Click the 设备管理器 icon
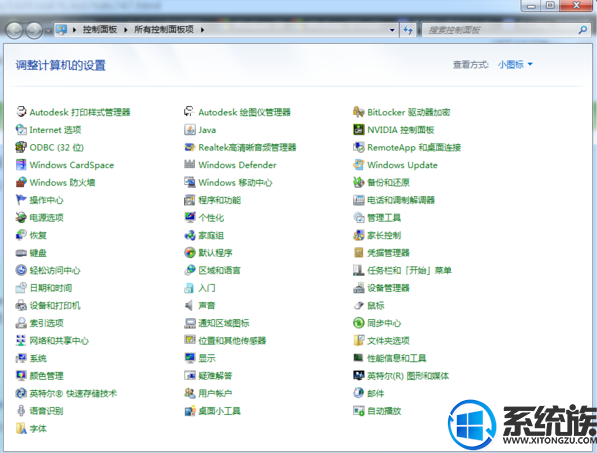This screenshot has width=597, height=453. coord(358,288)
